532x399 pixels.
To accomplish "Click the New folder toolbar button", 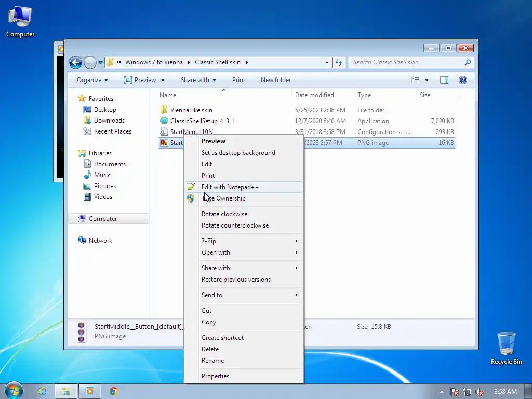I will [276, 80].
